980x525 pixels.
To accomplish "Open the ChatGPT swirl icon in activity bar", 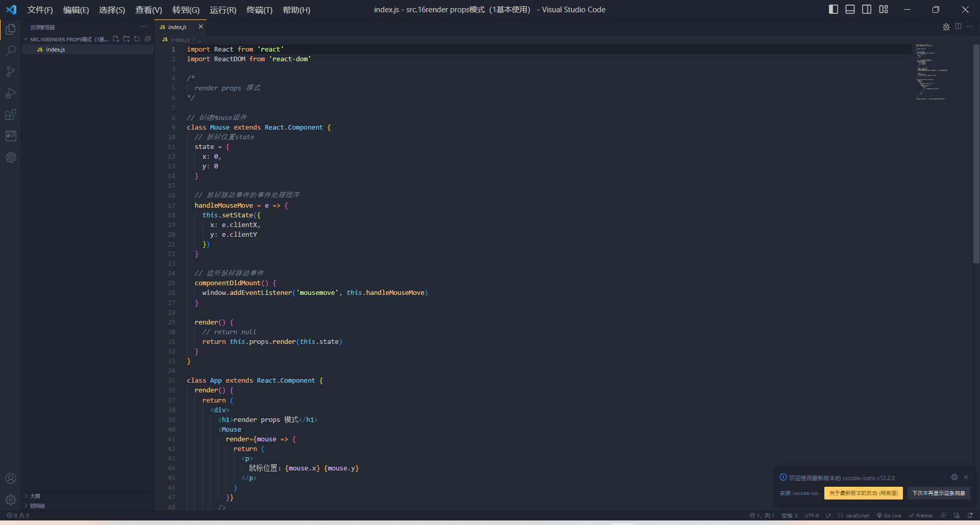I will click(11, 157).
